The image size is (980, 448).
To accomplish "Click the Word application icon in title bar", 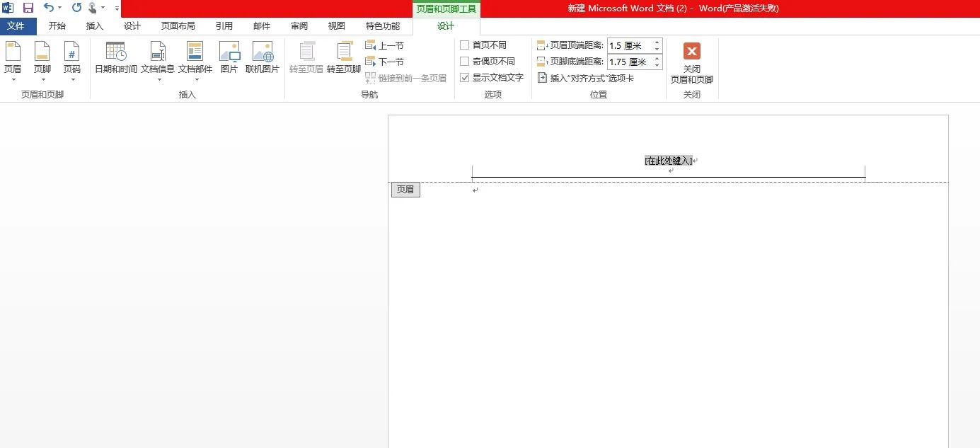I will 8,8.
